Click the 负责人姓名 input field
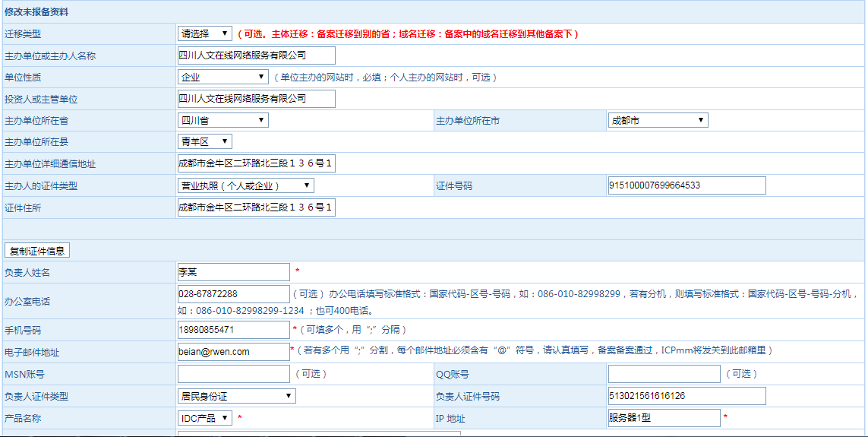This screenshot has width=868, height=437. click(x=233, y=272)
